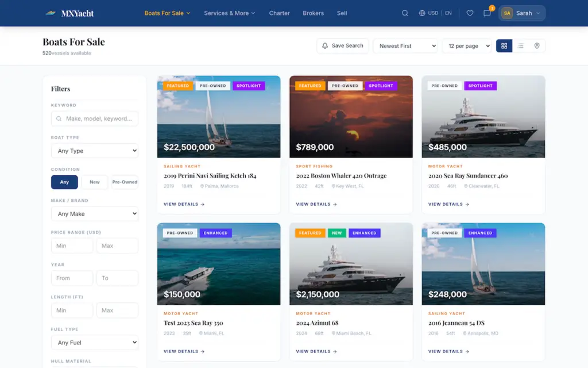Click length Min field
588x368 pixels.
(72, 310)
